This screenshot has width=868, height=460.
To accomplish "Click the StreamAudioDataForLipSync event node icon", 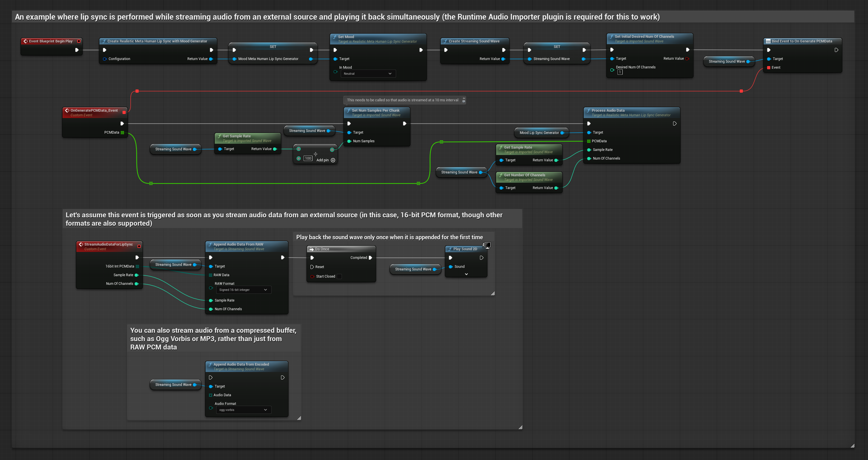I will (x=81, y=244).
